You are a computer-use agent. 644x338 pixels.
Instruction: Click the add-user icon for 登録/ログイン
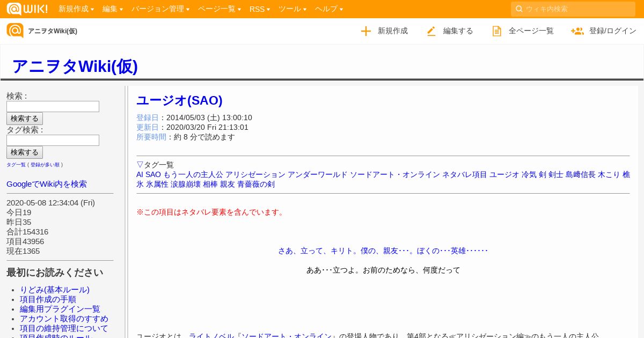(x=577, y=31)
